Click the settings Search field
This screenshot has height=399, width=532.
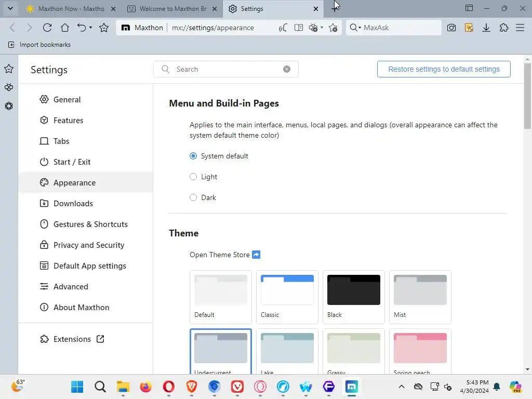point(226,69)
